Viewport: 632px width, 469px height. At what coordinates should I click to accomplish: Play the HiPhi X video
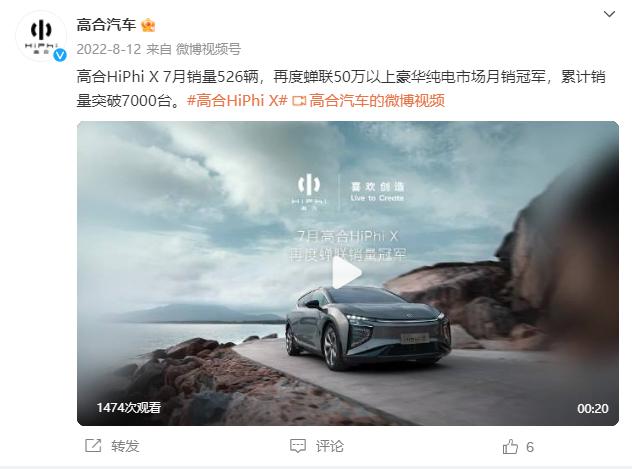pyautogui.click(x=347, y=273)
